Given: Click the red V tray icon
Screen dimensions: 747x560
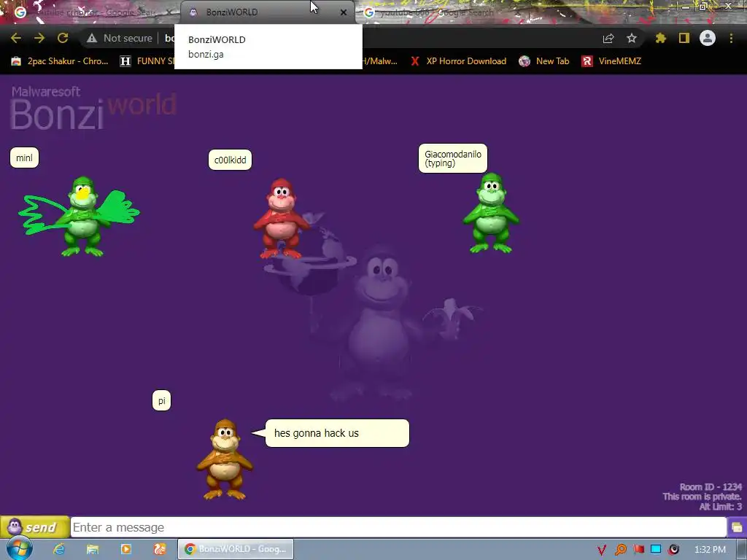Looking at the screenshot, I should 602,550.
